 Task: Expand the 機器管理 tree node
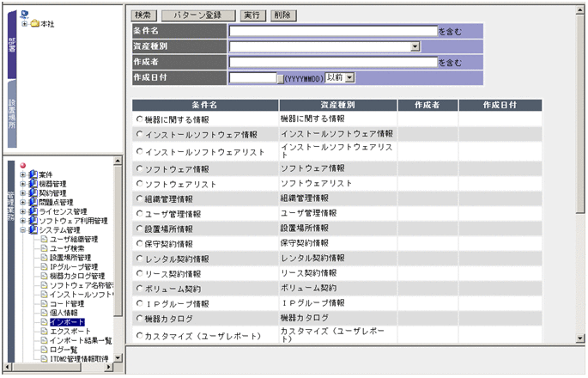pyautogui.click(x=23, y=184)
